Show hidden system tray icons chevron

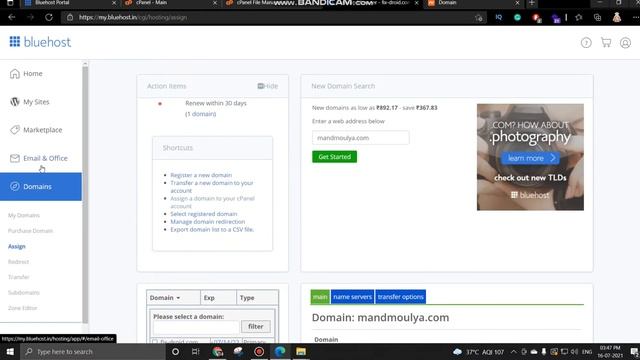point(513,351)
